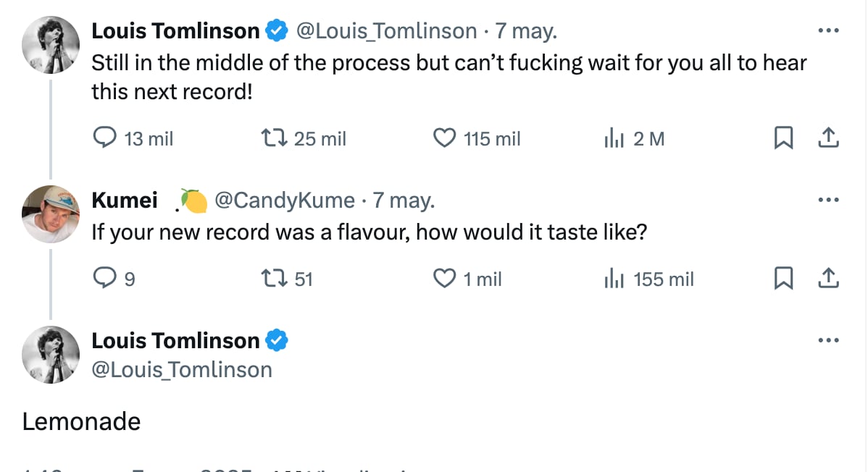The width and height of the screenshot is (868, 472).
Task: Open Kumei's profile picture
Action: click(50, 214)
